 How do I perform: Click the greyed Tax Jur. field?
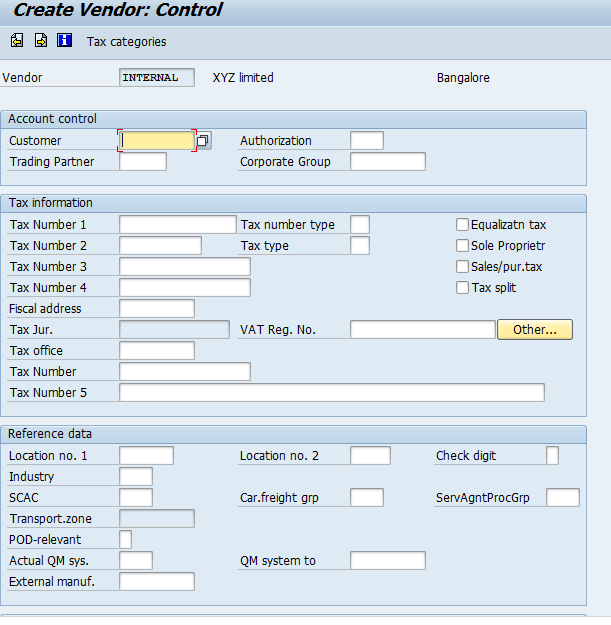[x=175, y=330]
